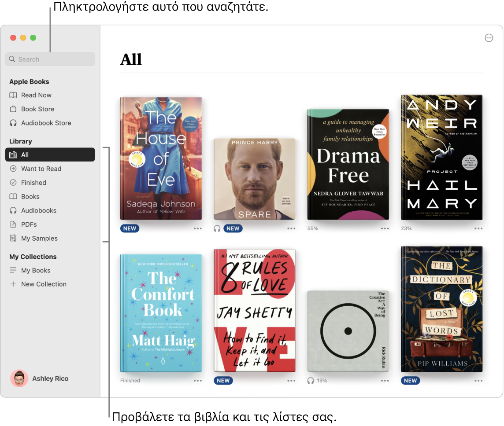The image size is (504, 426).
Task: Open the 8 Rules of Love cover
Action: tap(255, 310)
